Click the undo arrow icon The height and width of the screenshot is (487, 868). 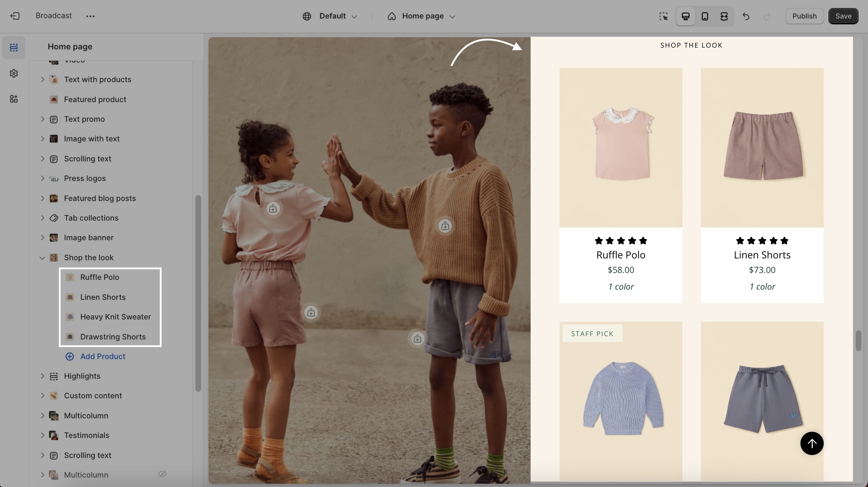click(746, 16)
